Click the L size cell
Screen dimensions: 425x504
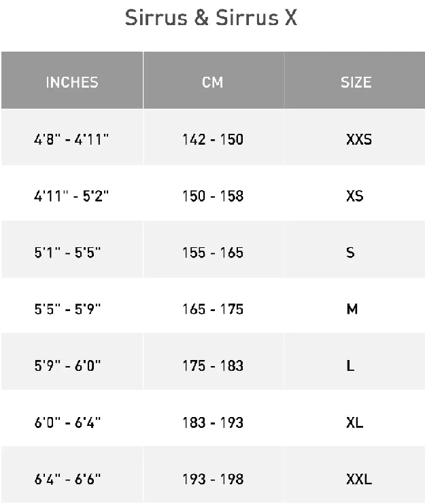355,363
